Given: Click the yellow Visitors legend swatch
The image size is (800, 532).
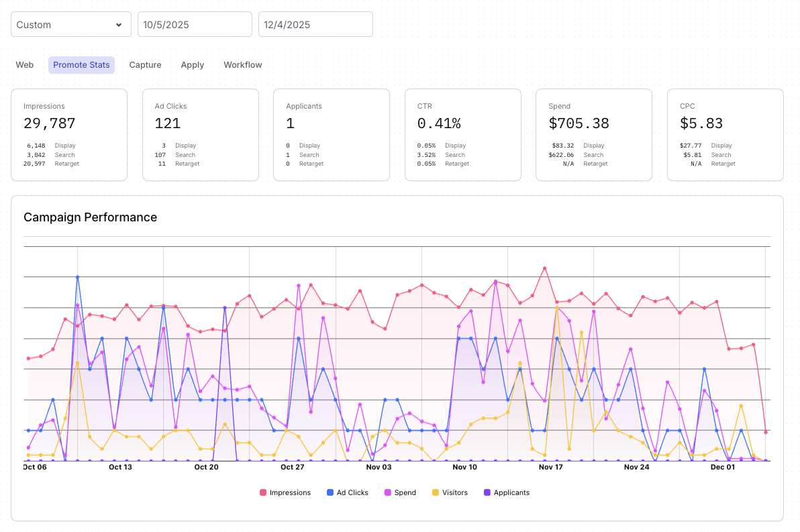Looking at the screenshot, I should pos(436,492).
